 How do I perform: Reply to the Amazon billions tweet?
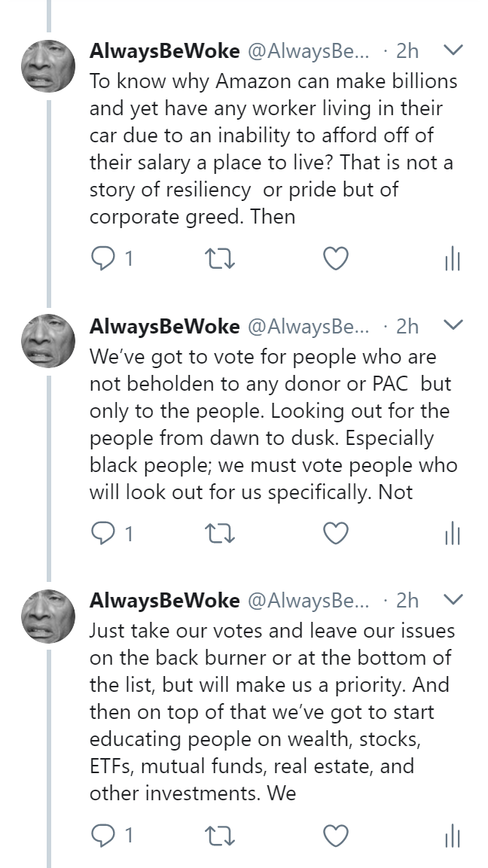101,259
